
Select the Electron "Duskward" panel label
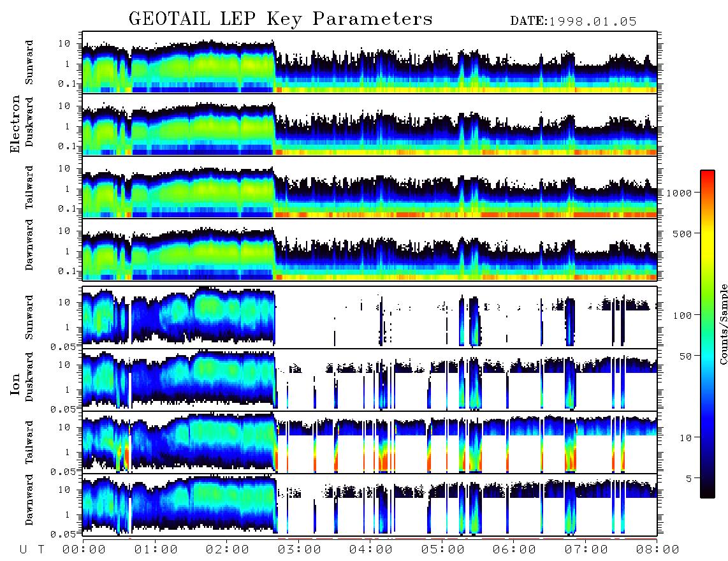tap(29, 122)
